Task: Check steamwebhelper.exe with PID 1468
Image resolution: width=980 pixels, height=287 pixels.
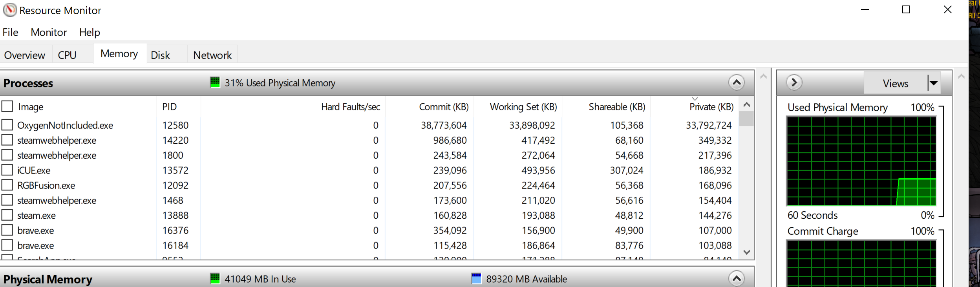Action: [7, 200]
